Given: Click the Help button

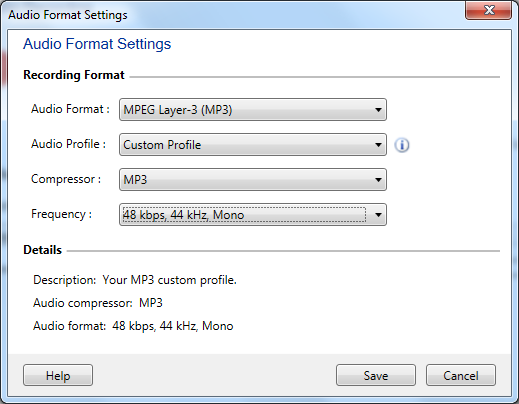Looking at the screenshot, I should pos(58,375).
